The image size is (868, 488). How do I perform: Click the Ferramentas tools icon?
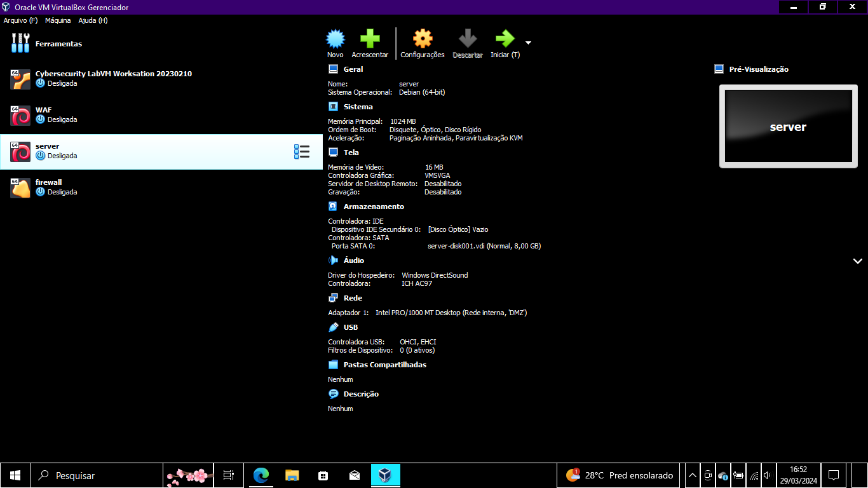pos(20,43)
